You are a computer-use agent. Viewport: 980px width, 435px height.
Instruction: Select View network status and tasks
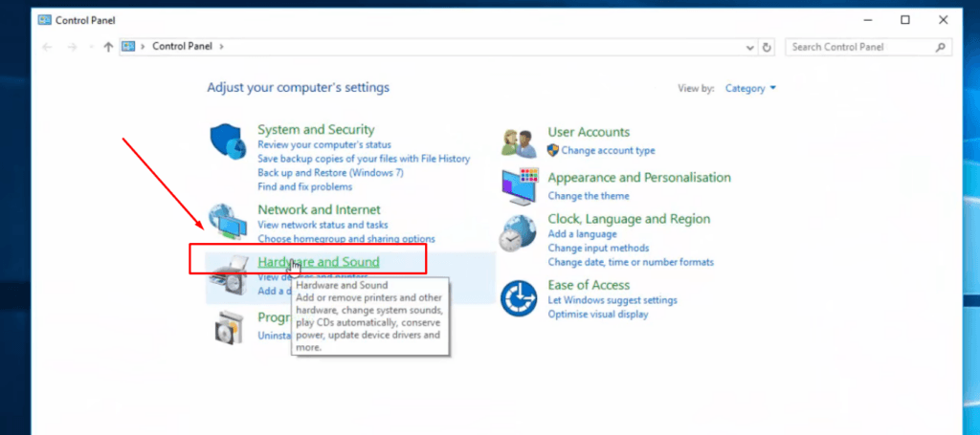pos(323,225)
